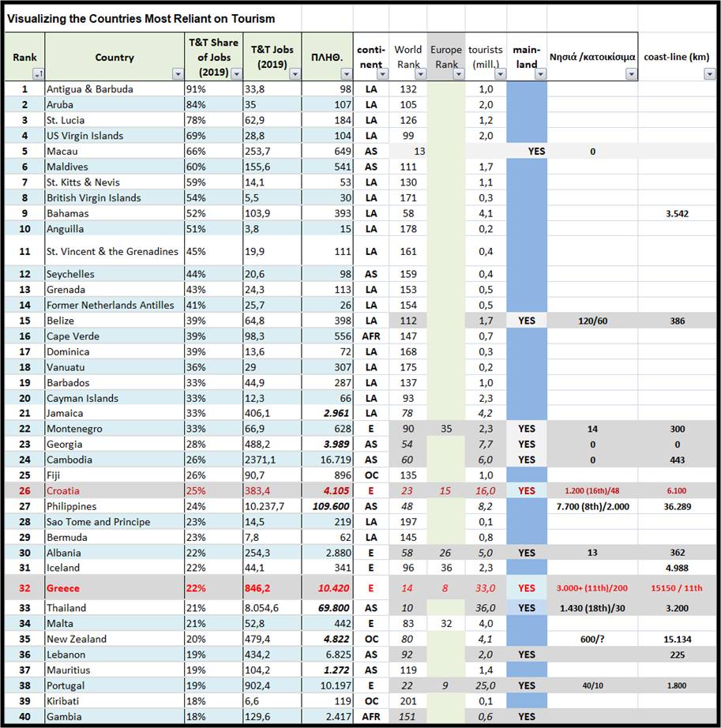Select the 'Bahamas' country cell
This screenshot has width=721, height=728.
point(115,213)
